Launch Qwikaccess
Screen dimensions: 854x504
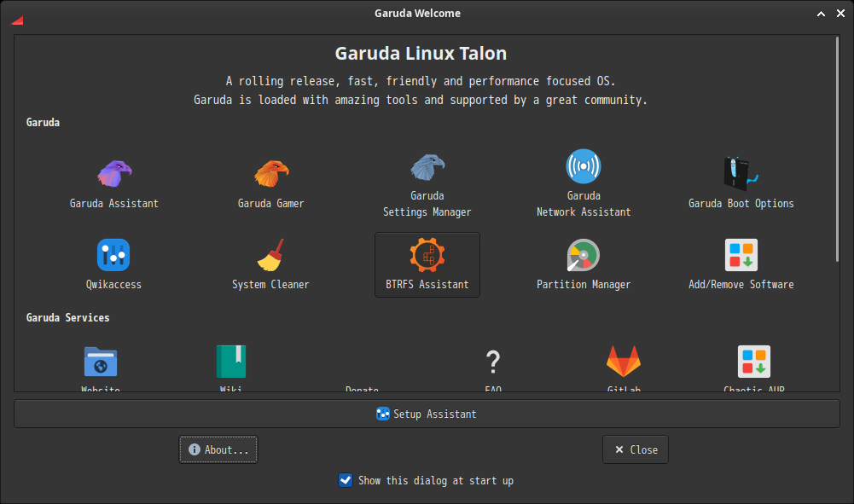point(113,264)
